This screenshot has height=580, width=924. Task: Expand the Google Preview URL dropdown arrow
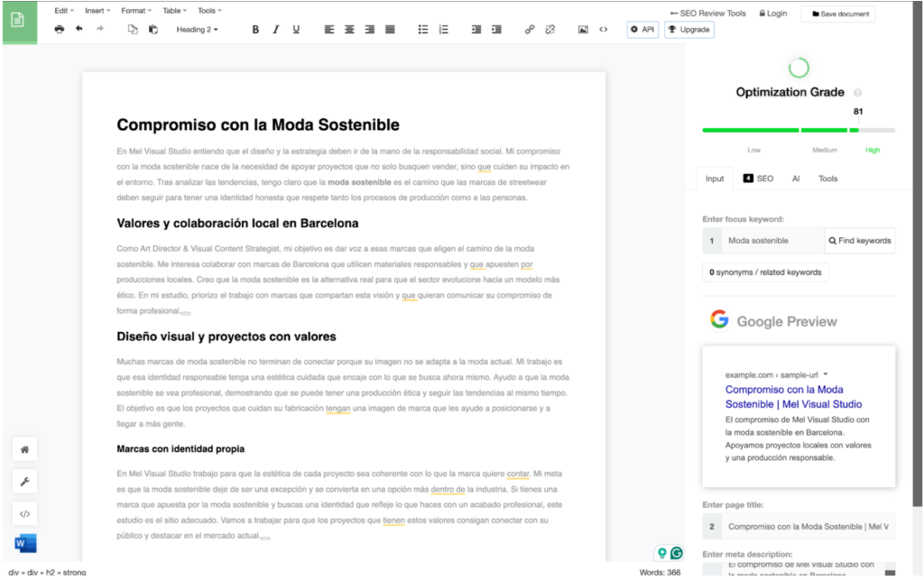tap(826, 374)
